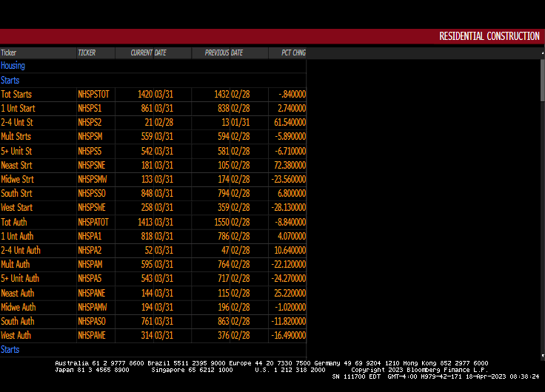Click the Neast Strt percent change 72.380000
This screenshot has height=392, width=545.
click(289, 165)
